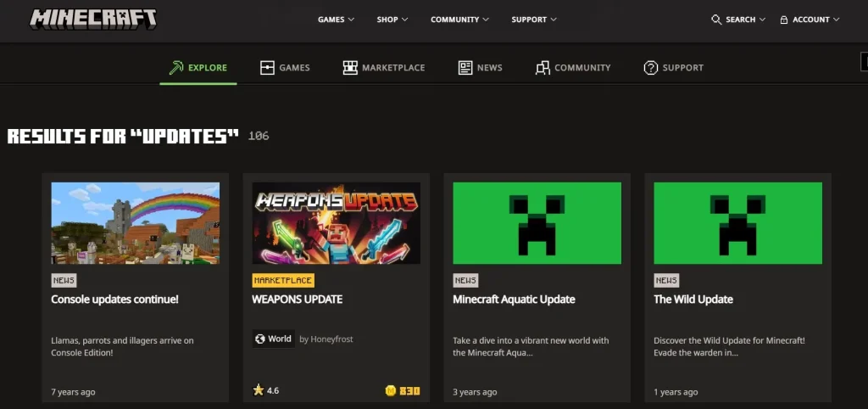Click the Games controller-box icon

(267, 68)
